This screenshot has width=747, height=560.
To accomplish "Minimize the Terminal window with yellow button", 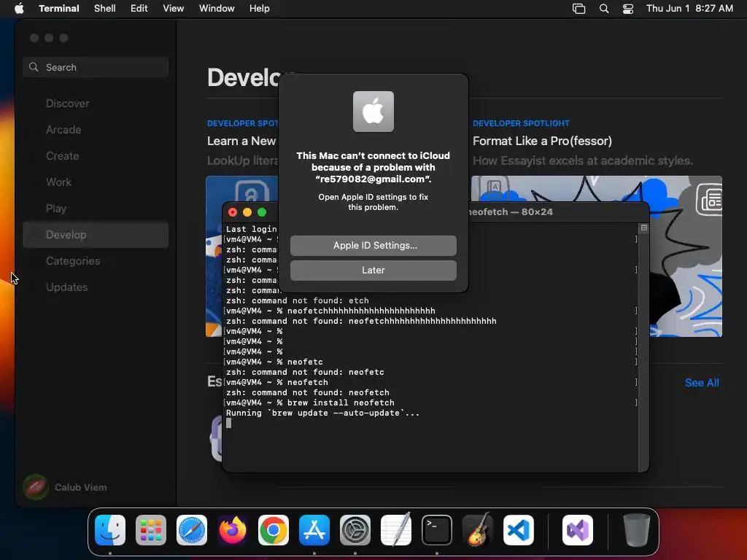I will [x=247, y=212].
